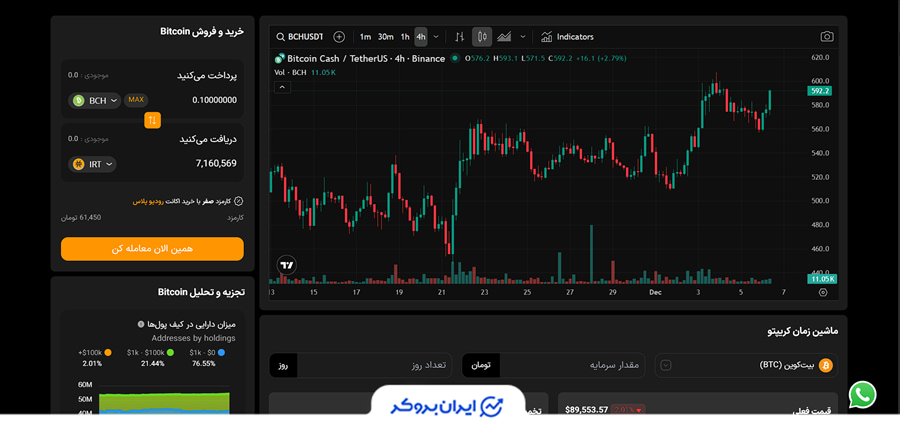Click the orange همین الان معامله کن button
This screenshot has height=430, width=900.
pyautogui.click(x=152, y=249)
